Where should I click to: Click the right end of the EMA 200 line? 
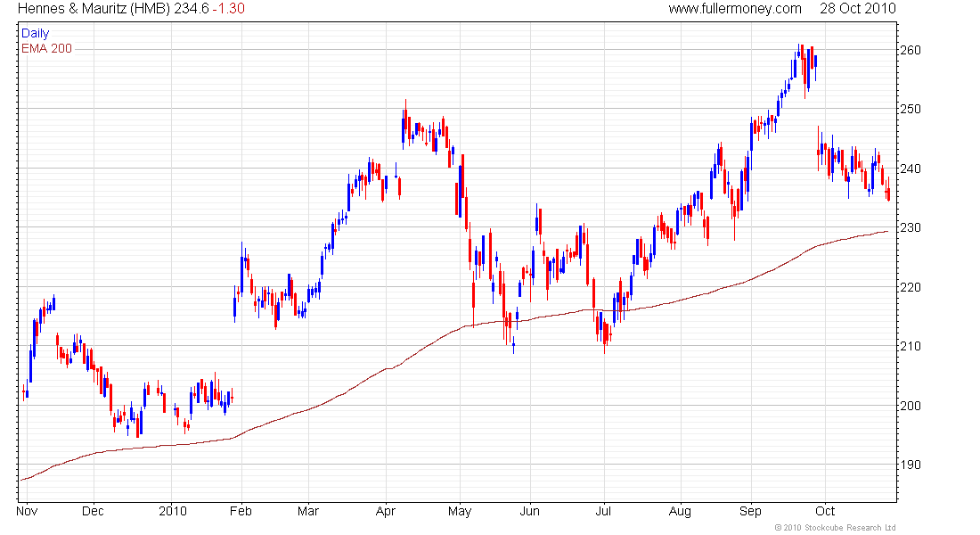point(887,232)
